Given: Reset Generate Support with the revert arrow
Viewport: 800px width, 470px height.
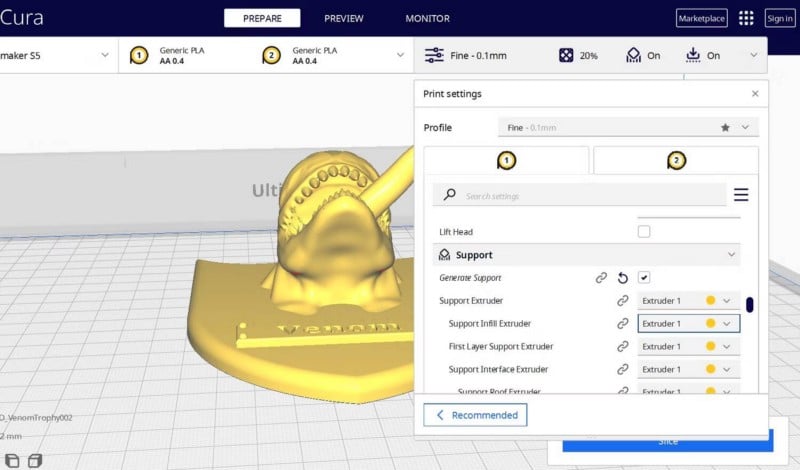Looking at the screenshot, I should click(x=622, y=278).
